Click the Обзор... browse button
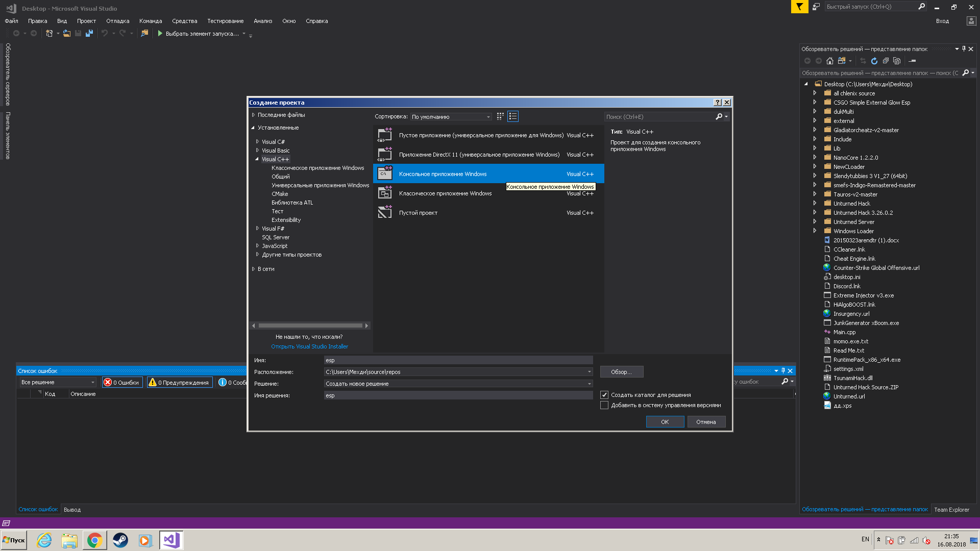Image resolution: width=980 pixels, height=551 pixels. 621,372
